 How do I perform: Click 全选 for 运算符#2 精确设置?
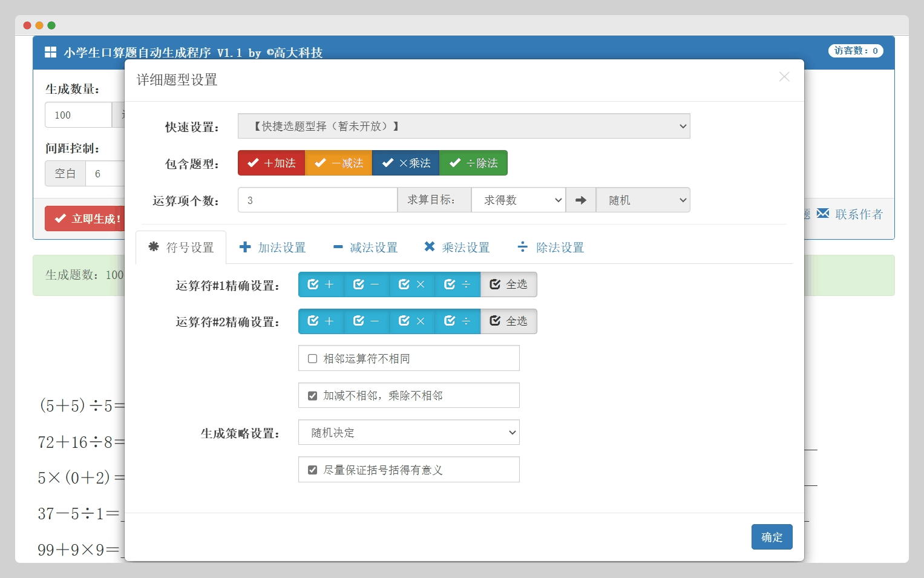click(x=508, y=321)
